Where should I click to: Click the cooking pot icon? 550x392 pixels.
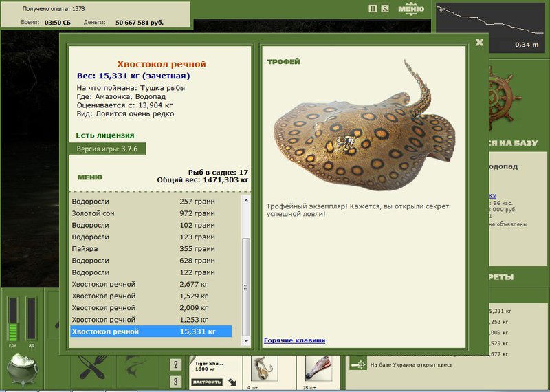(23, 369)
